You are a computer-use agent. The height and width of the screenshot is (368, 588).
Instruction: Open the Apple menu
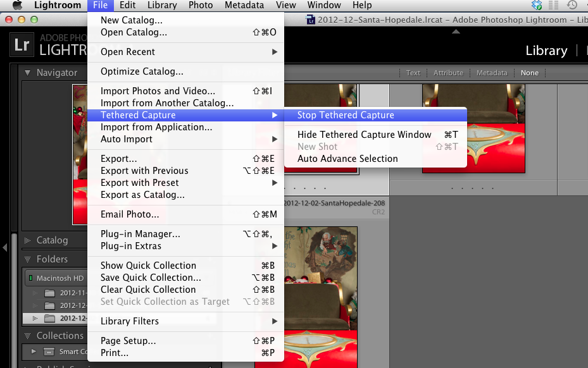[x=18, y=5]
